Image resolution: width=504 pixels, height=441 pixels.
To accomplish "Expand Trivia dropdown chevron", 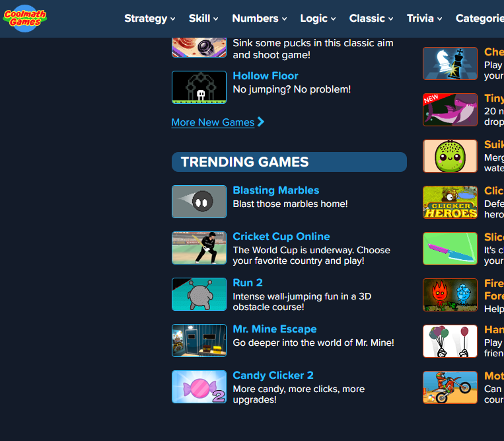I will (x=440, y=19).
